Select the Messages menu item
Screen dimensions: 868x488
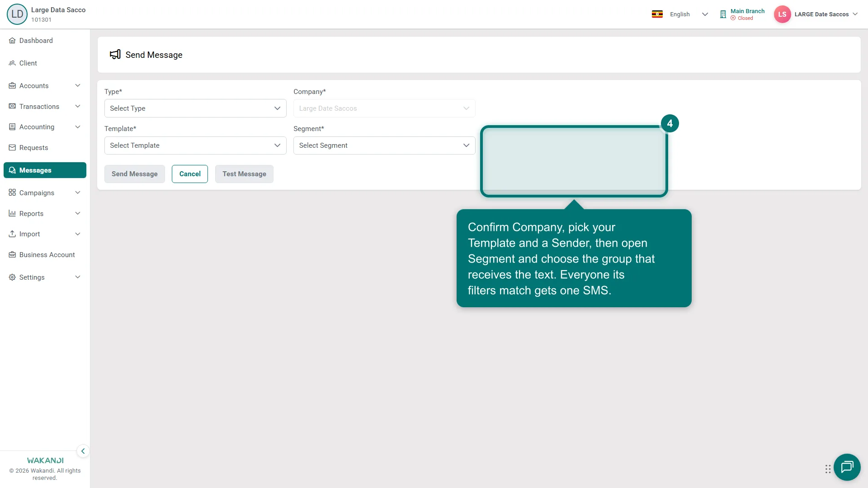click(x=45, y=170)
